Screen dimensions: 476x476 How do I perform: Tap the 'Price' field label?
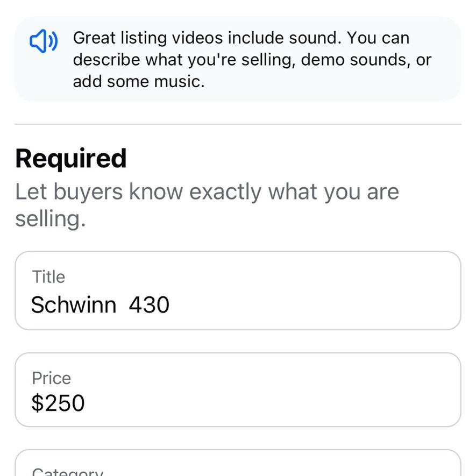click(x=52, y=378)
